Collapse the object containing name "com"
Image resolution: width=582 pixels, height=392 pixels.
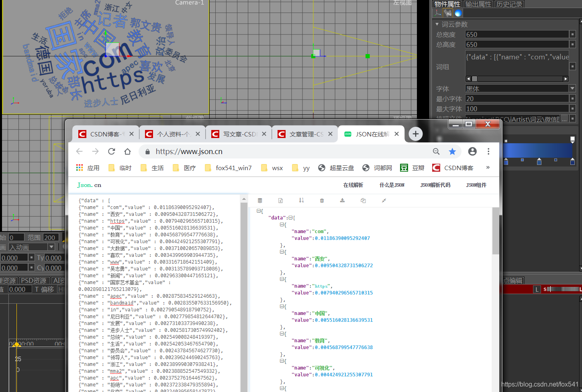point(282,225)
